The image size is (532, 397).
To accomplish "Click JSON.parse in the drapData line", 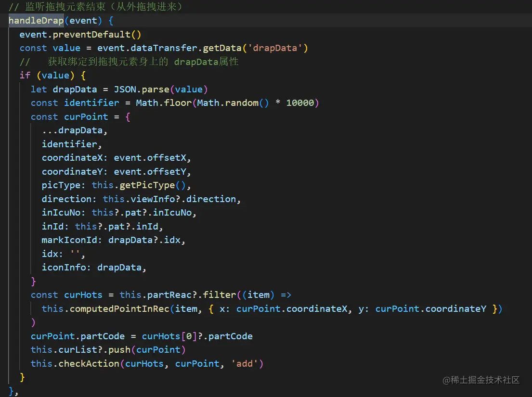I will [142, 90].
